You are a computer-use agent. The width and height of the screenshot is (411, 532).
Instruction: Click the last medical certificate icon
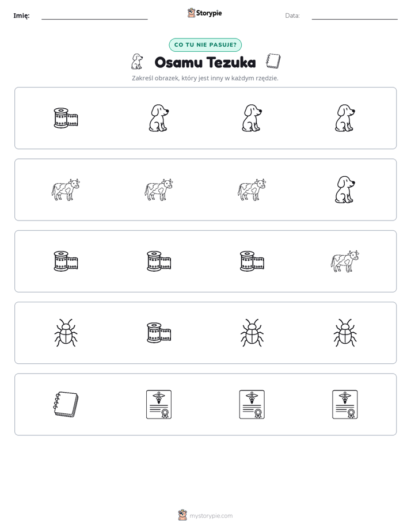click(345, 404)
